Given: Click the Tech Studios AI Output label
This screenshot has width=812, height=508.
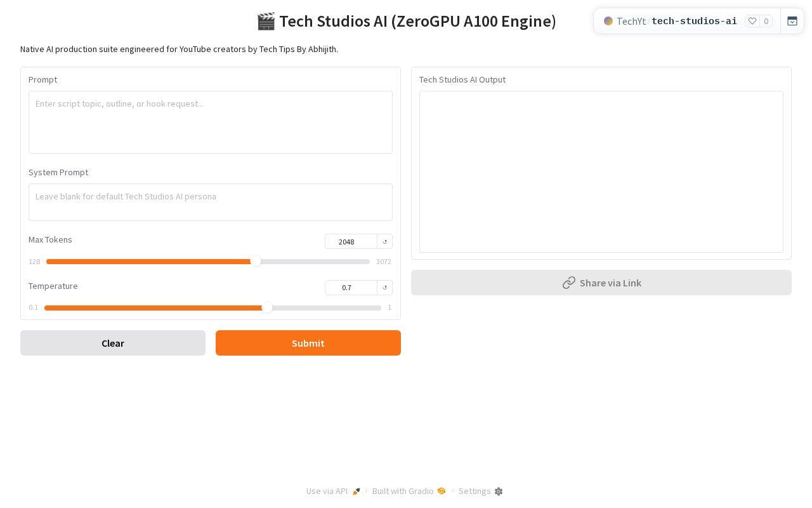Looking at the screenshot, I should click(x=462, y=79).
